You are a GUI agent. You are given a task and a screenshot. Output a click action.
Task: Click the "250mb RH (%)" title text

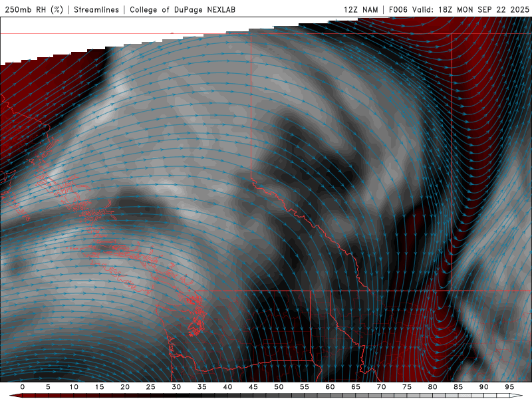click(34, 9)
